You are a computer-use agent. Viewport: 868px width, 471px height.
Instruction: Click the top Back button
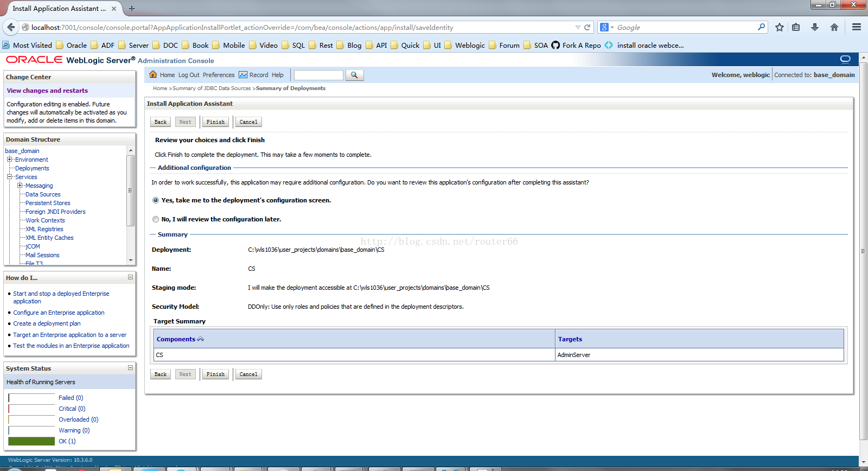[161, 122]
